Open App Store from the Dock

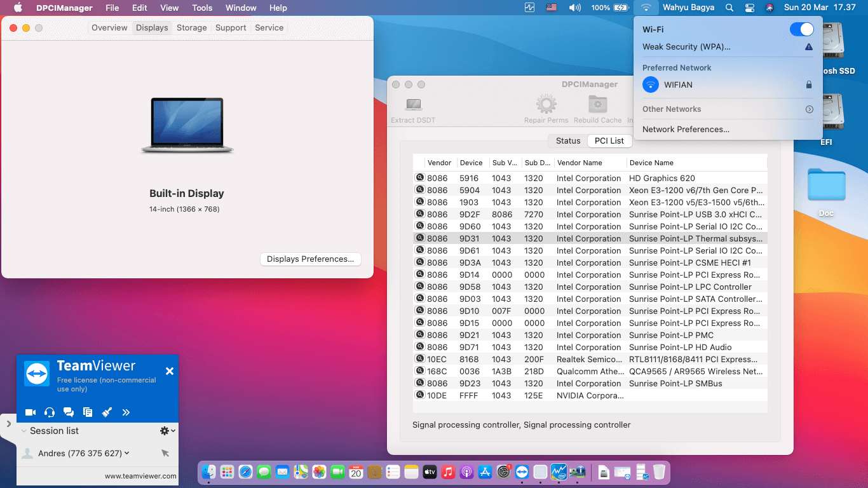pyautogui.click(x=485, y=471)
